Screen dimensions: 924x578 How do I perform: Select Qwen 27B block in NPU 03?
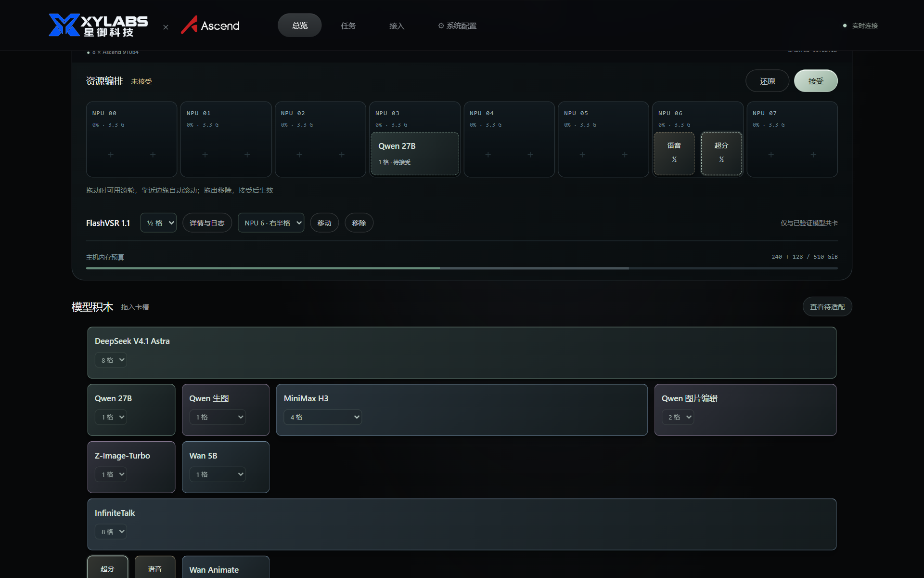pyautogui.click(x=415, y=154)
